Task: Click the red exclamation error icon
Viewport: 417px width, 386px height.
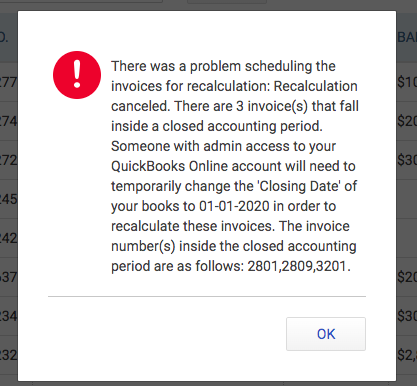Action: [77, 75]
